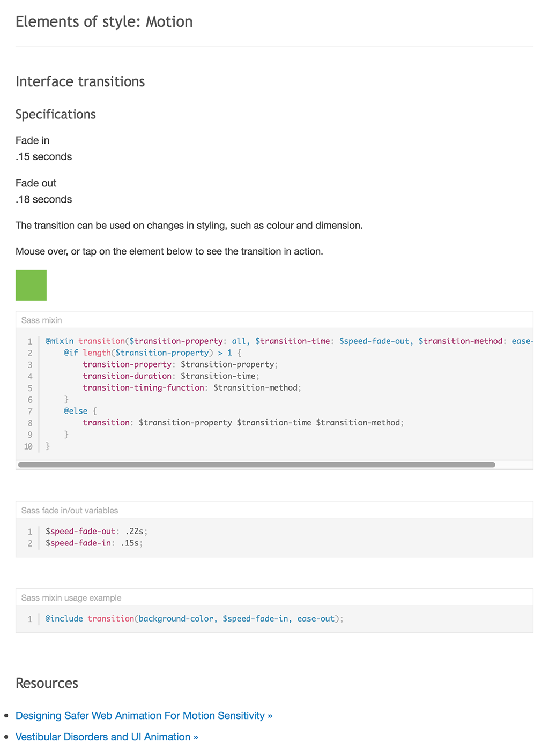Image resolution: width=549 pixels, height=756 pixels.
Task: Click the Fade out .18 seconds text
Action: click(x=43, y=191)
